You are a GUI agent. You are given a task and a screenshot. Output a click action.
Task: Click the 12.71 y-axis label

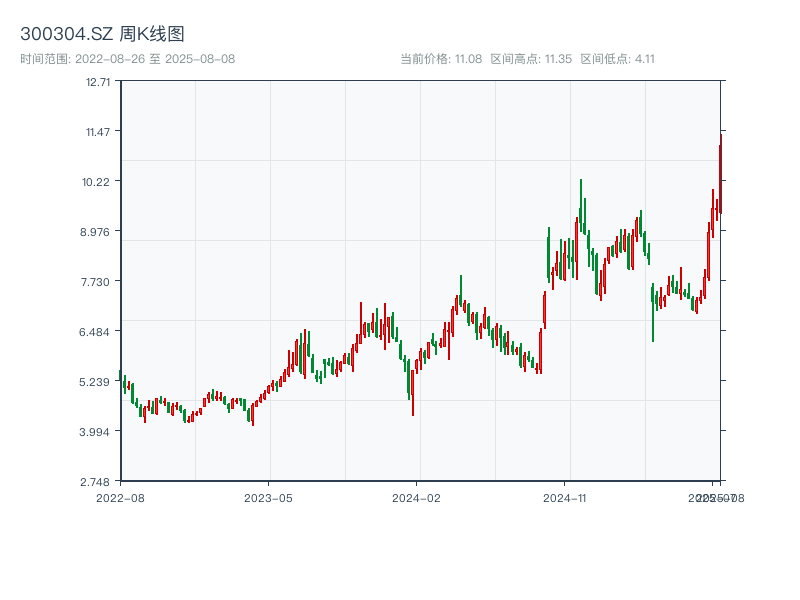pyautogui.click(x=97, y=82)
